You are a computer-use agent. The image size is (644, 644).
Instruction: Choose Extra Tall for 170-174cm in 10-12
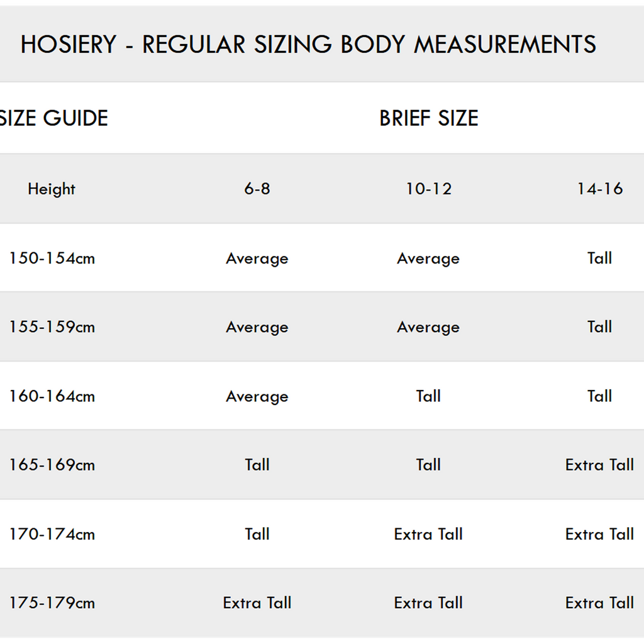pos(428,535)
